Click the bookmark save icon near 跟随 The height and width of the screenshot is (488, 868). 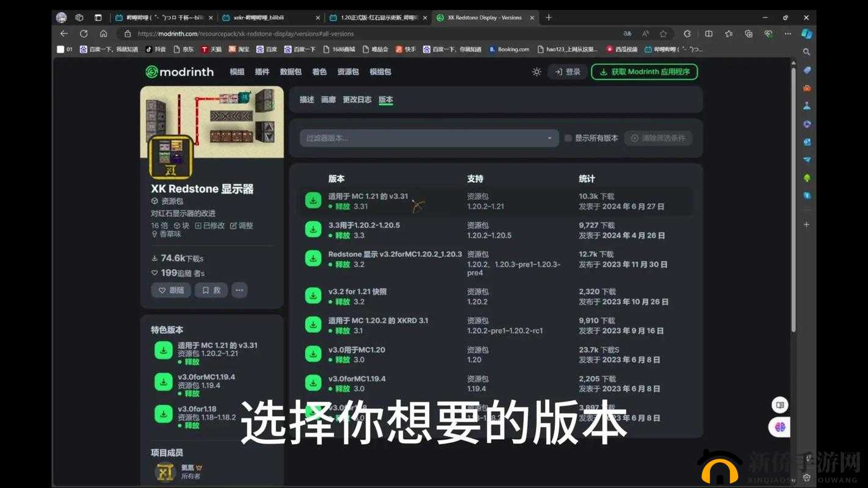pos(211,290)
